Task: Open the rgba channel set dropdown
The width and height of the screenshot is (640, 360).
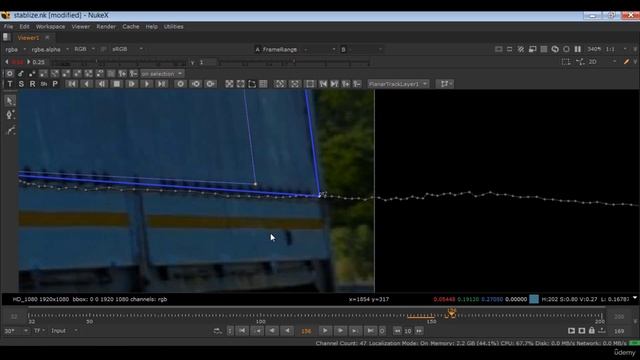Action: 16,49
